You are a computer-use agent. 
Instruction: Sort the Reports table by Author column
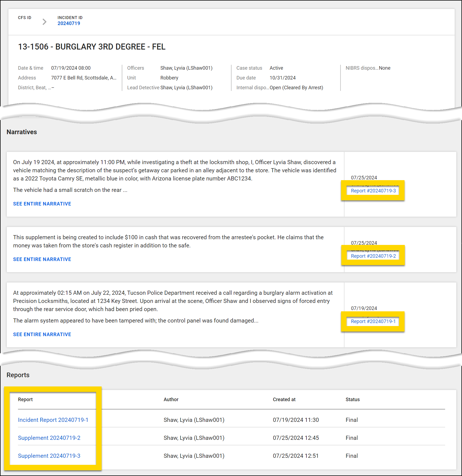(171, 399)
